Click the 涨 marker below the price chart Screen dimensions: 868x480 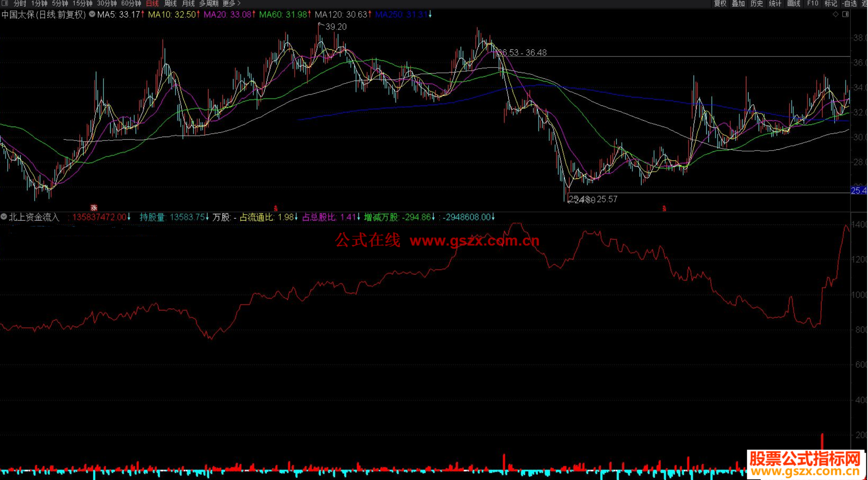click(x=94, y=208)
